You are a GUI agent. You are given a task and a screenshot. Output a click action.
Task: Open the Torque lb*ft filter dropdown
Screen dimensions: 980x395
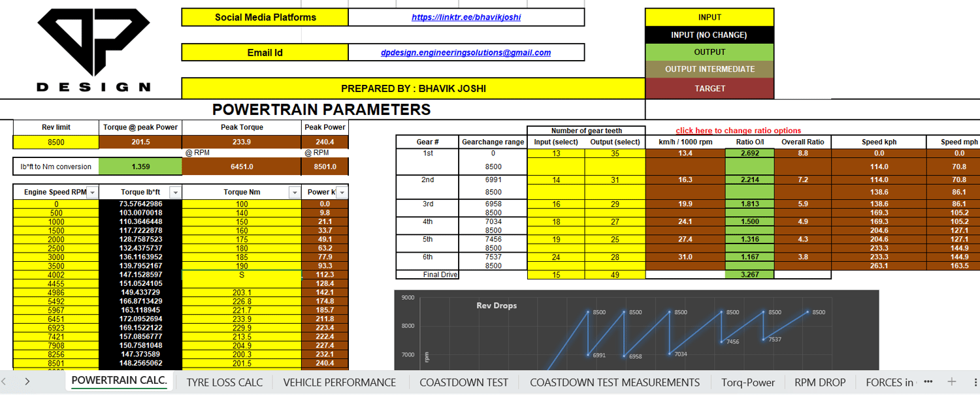click(175, 192)
